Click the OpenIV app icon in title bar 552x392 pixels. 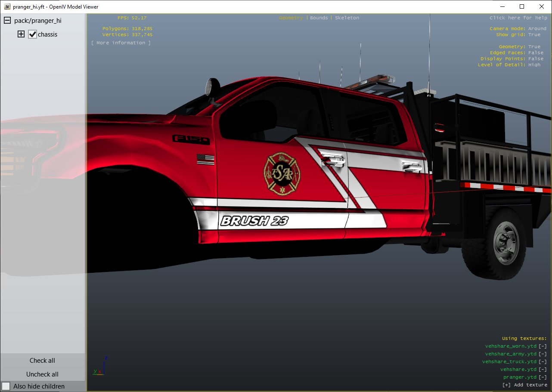coord(7,6)
